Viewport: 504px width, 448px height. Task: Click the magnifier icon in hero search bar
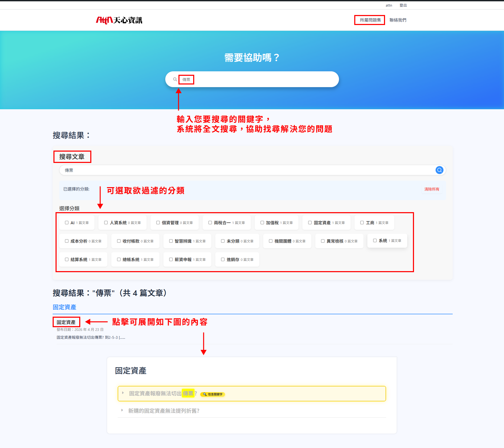tap(175, 79)
